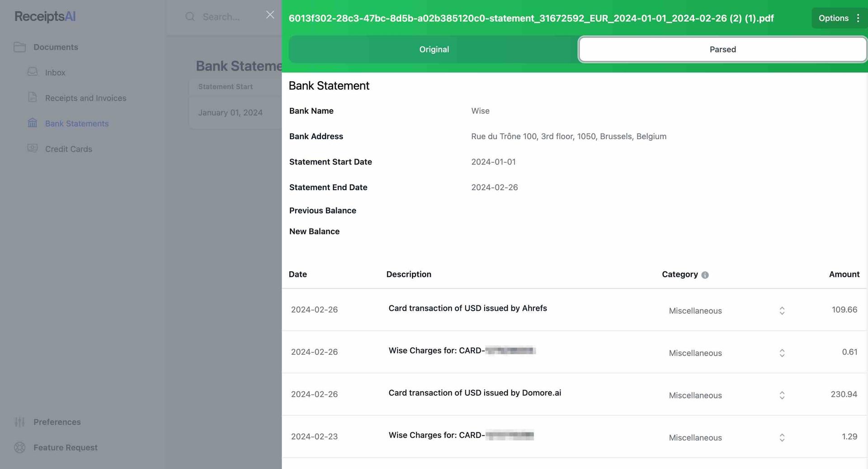Click the Bank Address value in Brussels

coord(569,136)
